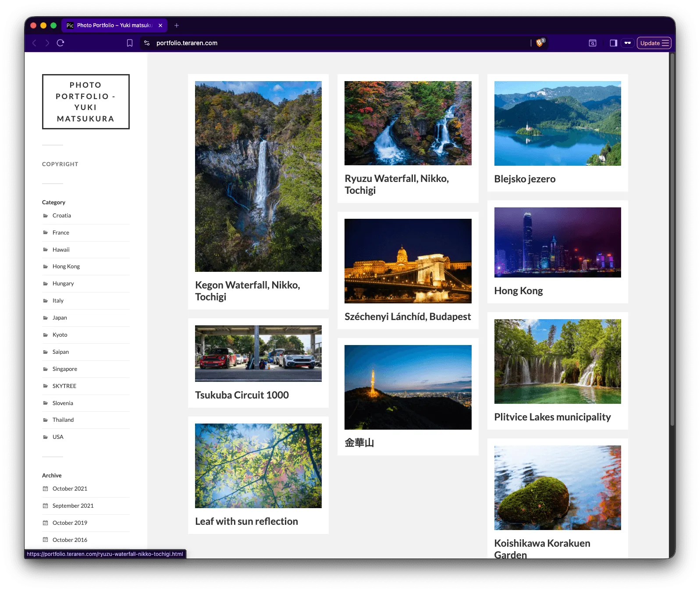
Task: Open the October 2021 archive link
Action: coord(70,489)
